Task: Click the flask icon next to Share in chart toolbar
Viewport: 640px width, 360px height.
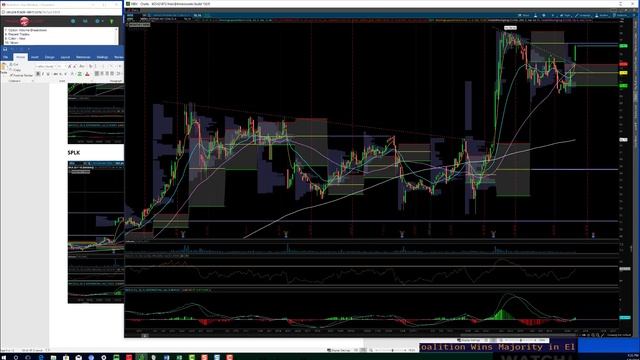Action: pos(536,16)
